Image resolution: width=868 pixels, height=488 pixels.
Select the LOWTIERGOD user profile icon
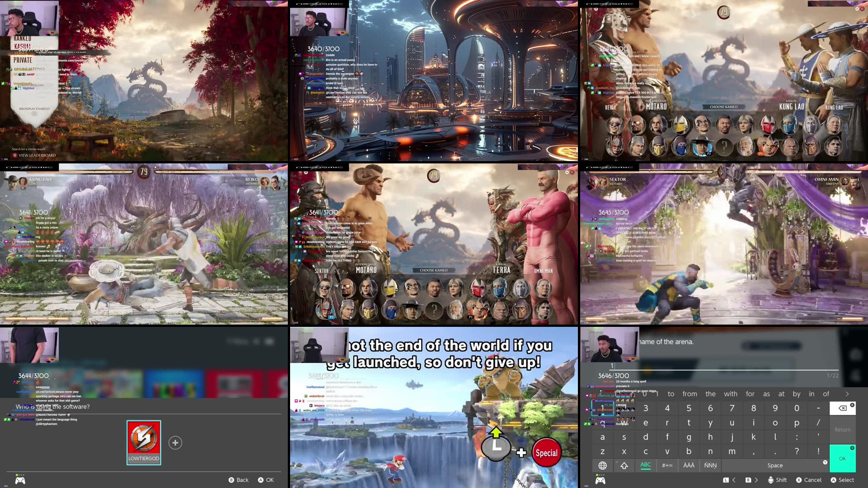click(x=144, y=443)
